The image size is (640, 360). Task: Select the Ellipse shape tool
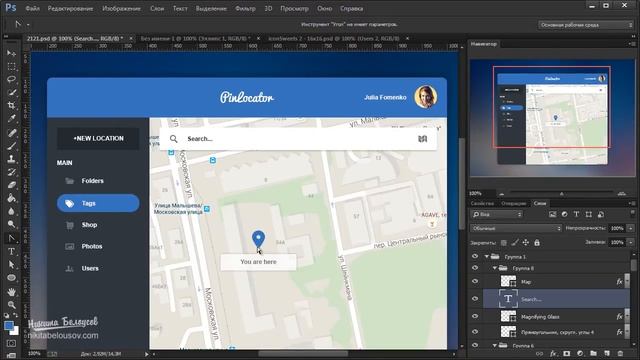click(x=11, y=278)
